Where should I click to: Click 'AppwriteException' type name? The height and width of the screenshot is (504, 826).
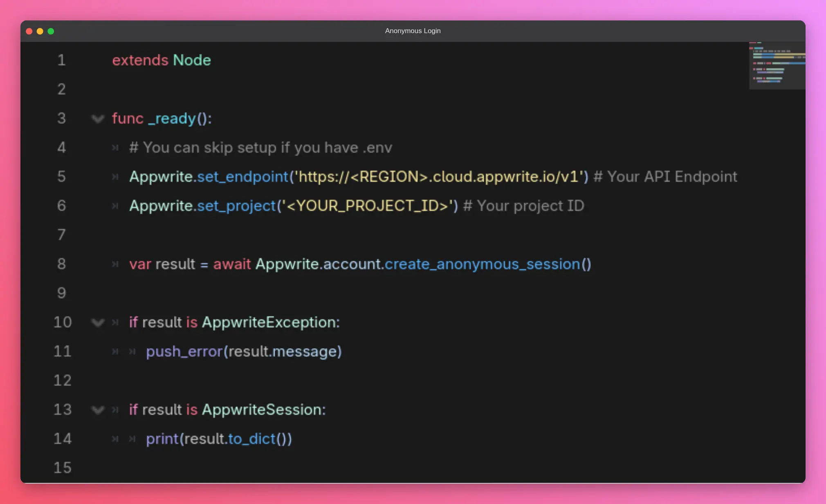[x=269, y=323]
